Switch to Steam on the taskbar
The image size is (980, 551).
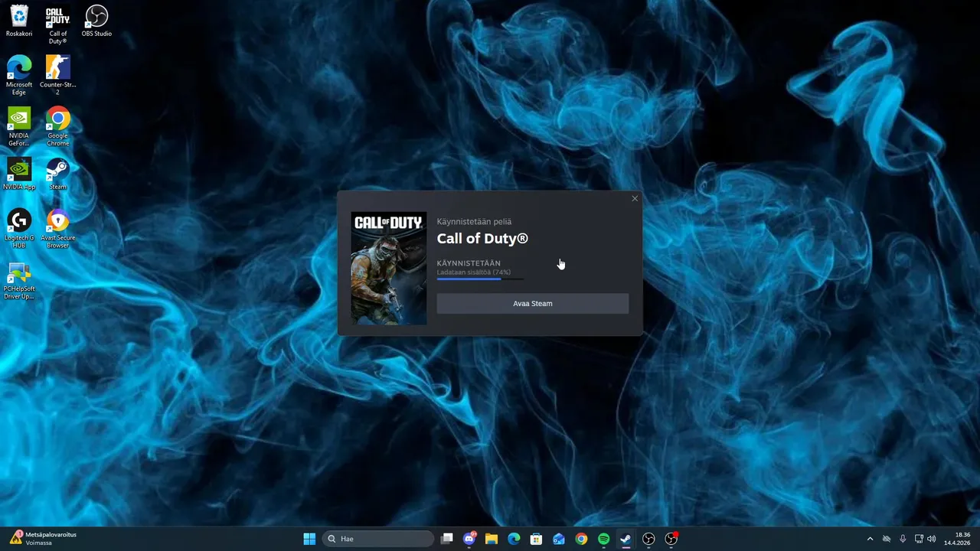(x=626, y=539)
